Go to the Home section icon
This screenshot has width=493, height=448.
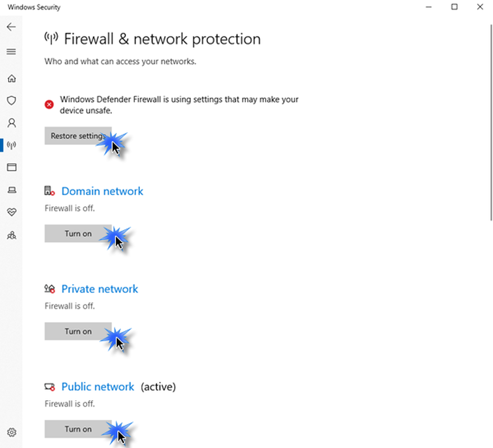pos(11,78)
